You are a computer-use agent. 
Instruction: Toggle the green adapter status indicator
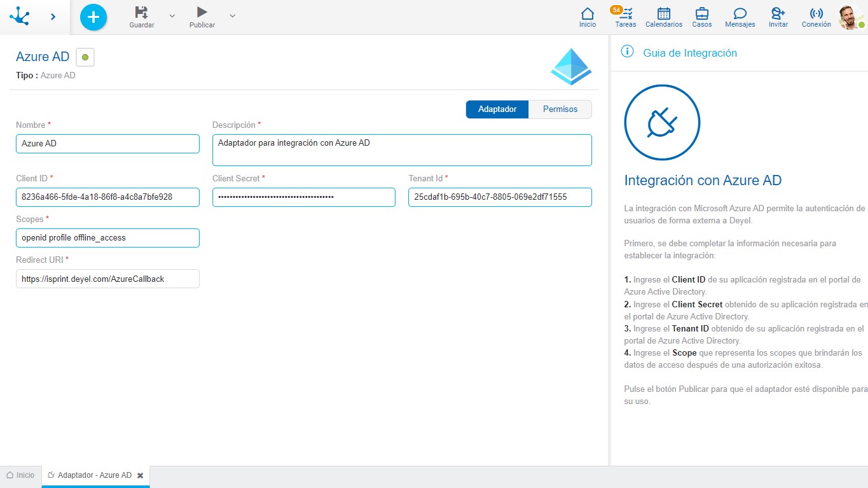tap(85, 57)
